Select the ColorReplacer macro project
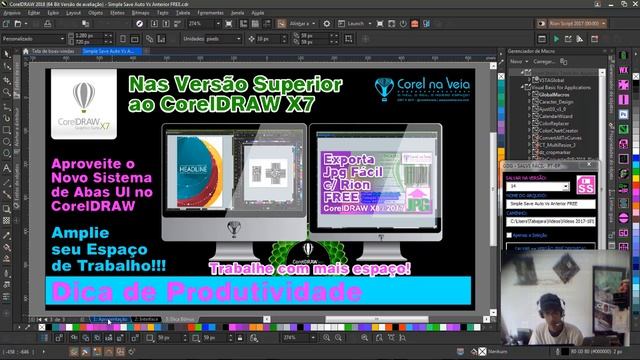The width and height of the screenshot is (640, 360). [x=554, y=123]
